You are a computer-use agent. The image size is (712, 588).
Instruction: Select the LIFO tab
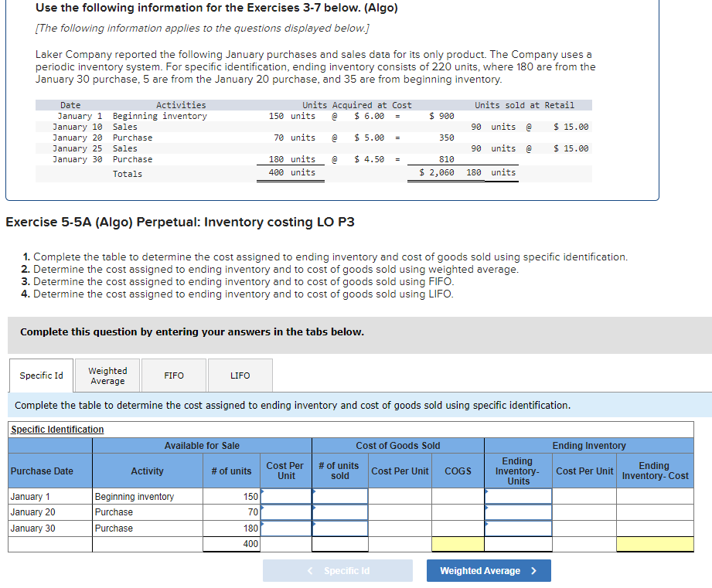(x=240, y=376)
